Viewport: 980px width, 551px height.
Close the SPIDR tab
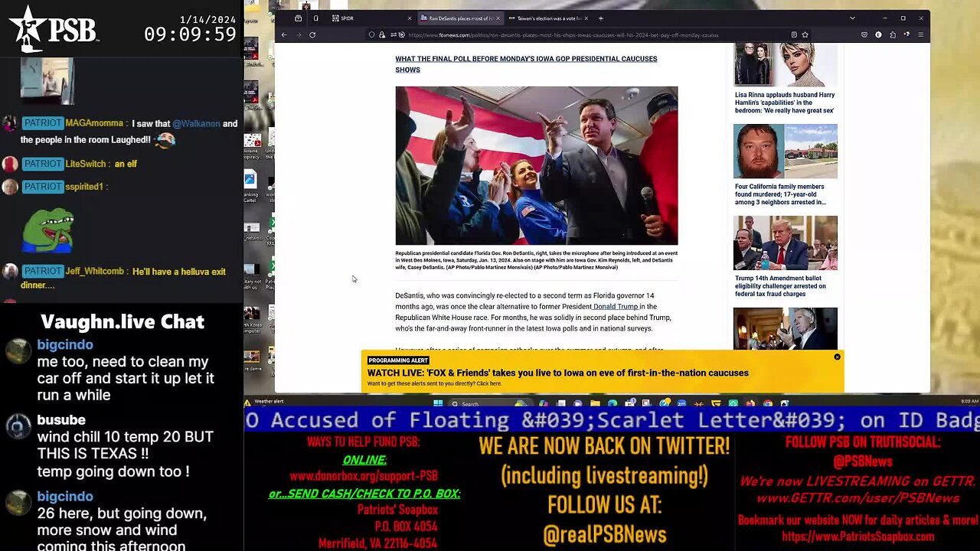tap(410, 18)
